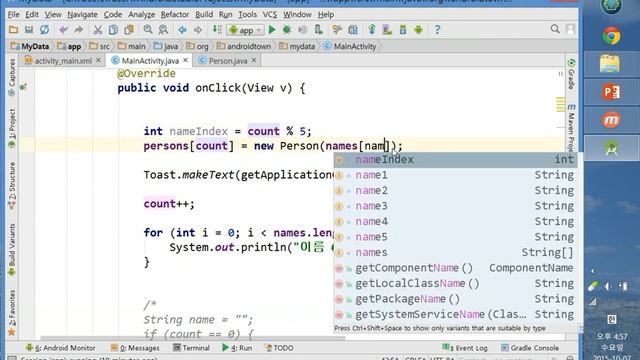Redo the edit from the toolbar
The height and width of the screenshot is (360, 640).
click(x=79, y=30)
